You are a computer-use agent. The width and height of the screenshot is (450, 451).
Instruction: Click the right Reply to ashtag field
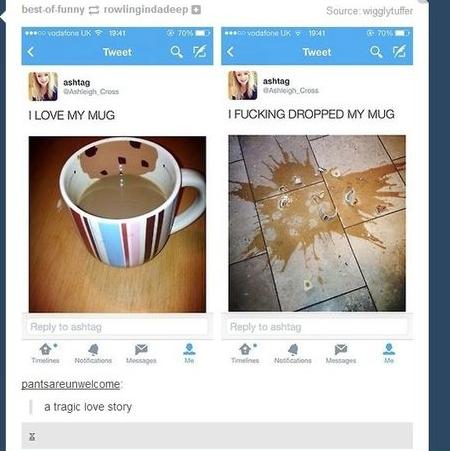click(317, 327)
